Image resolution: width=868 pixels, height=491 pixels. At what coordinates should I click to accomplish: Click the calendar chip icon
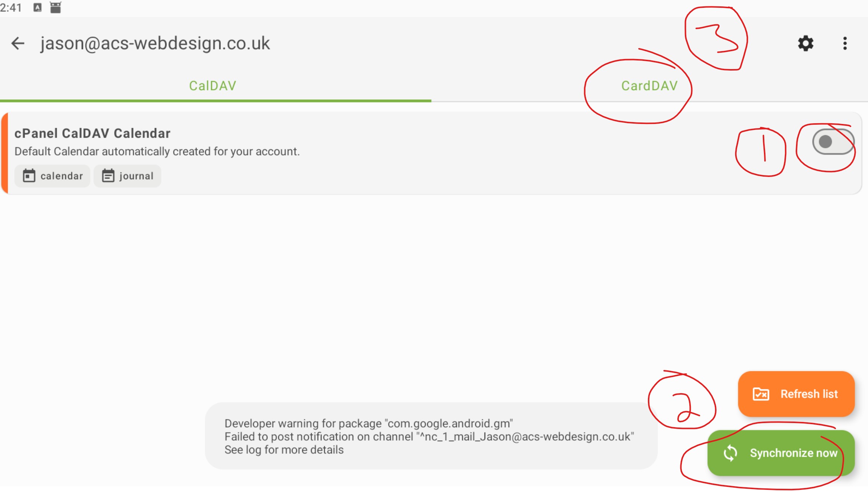[x=29, y=175]
